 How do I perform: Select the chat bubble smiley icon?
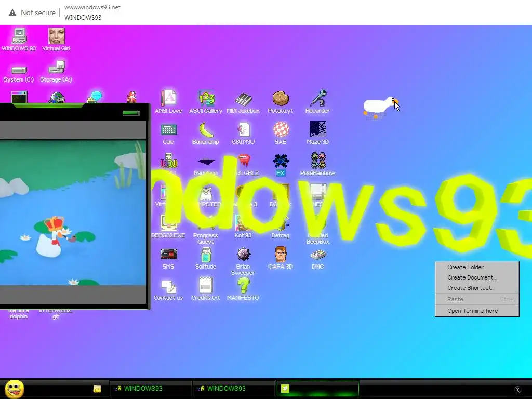coord(94,97)
